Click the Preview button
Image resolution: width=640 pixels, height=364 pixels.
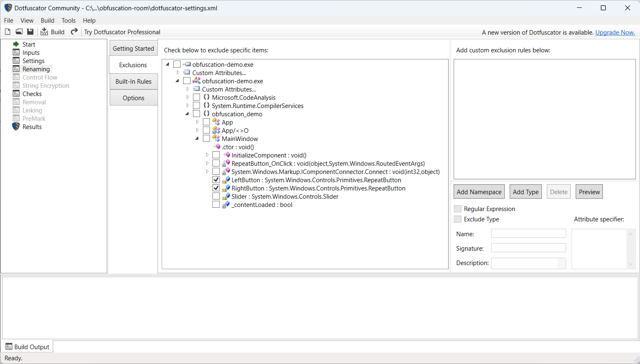tap(589, 192)
